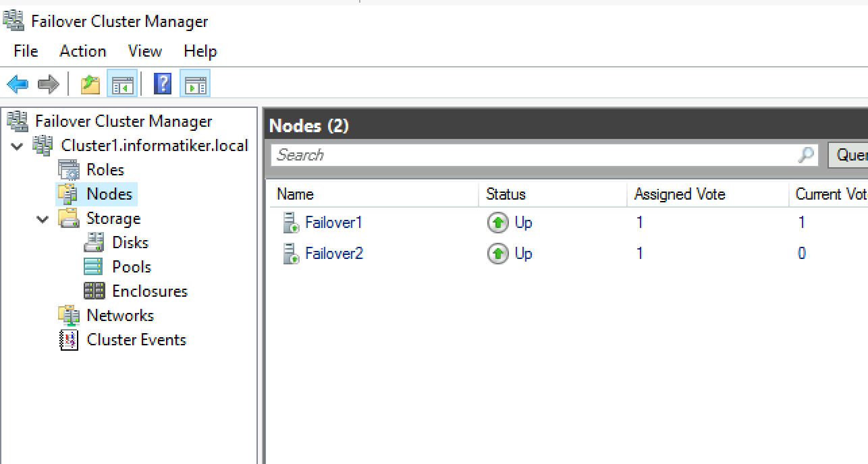The width and height of the screenshot is (868, 464).
Task: Click the Enclosures icon under Storage
Action: tap(94, 291)
